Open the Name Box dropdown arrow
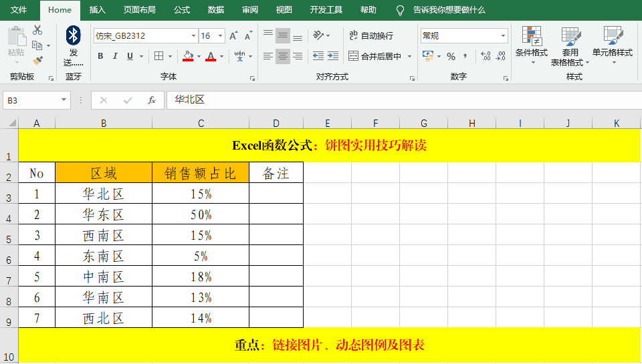 pos(64,100)
